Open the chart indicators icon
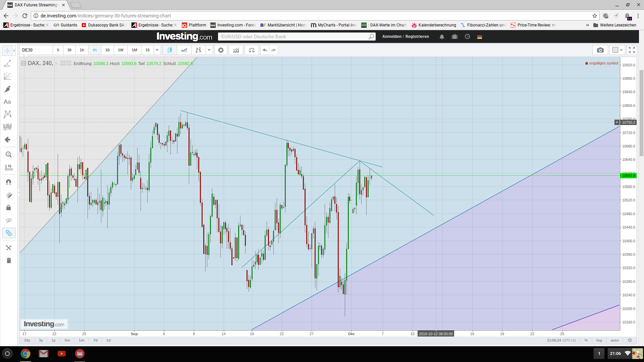The width and height of the screenshot is (644, 362). click(236, 50)
